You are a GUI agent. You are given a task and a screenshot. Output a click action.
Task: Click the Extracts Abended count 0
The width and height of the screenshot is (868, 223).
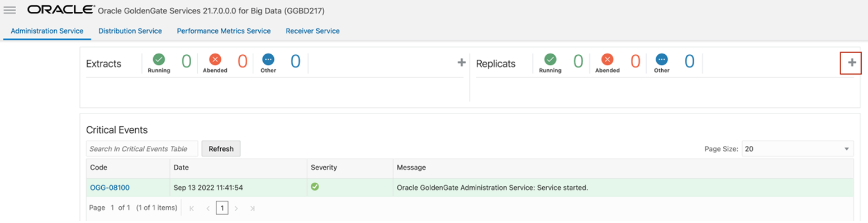pyautogui.click(x=242, y=61)
